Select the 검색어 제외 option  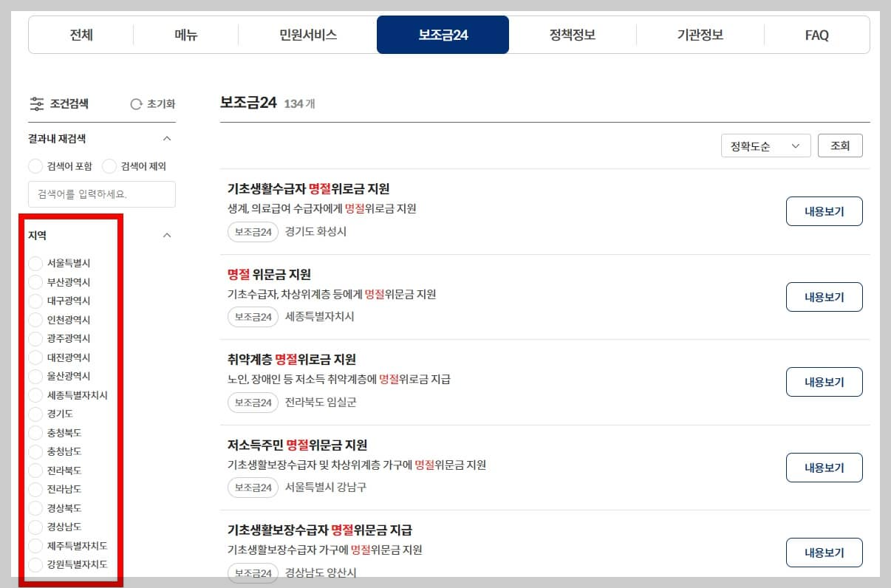coord(108,166)
